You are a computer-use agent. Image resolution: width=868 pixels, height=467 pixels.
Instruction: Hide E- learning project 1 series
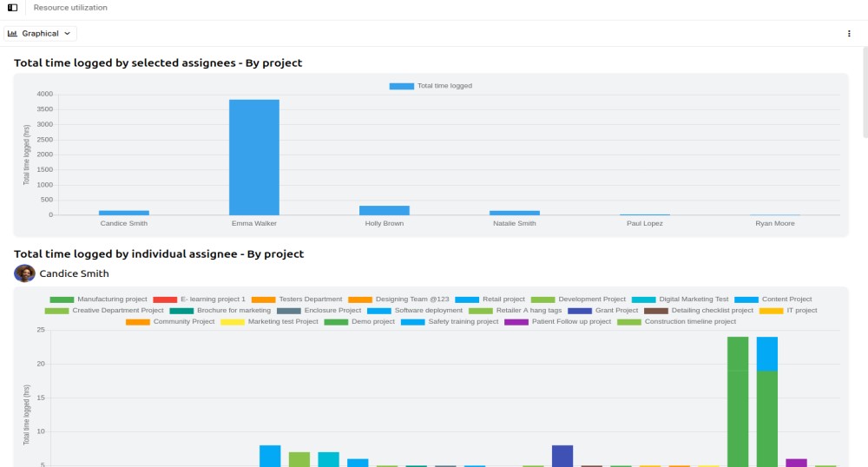(201, 299)
